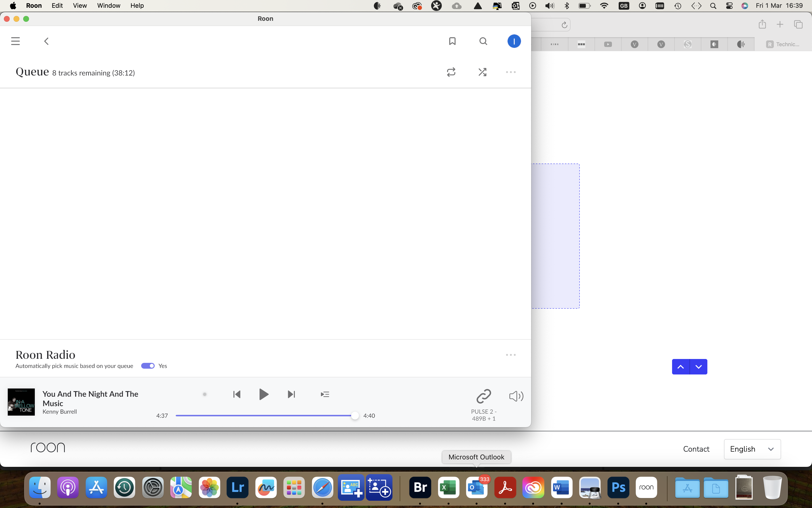
Task: Expand the English language dropdown
Action: 752,449
